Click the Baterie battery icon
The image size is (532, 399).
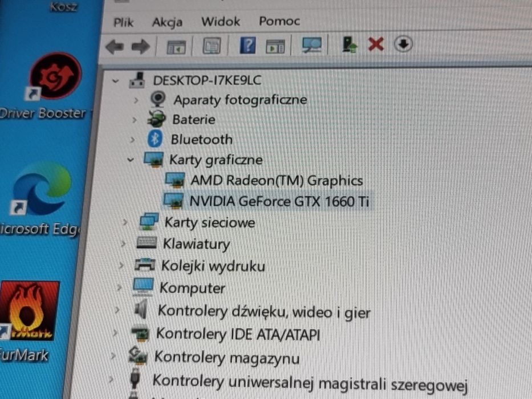click(156, 119)
